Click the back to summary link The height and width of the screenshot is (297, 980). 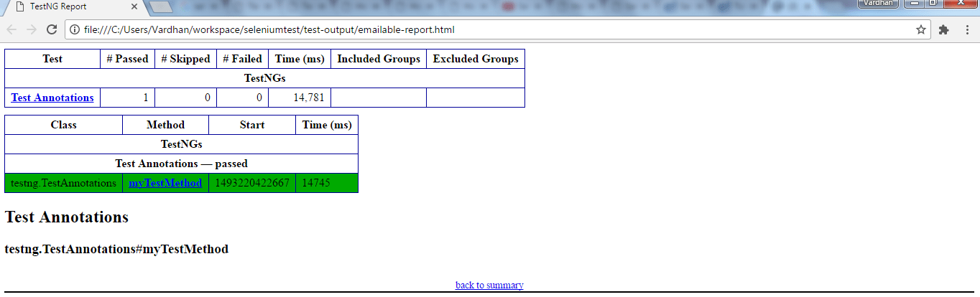(x=489, y=285)
